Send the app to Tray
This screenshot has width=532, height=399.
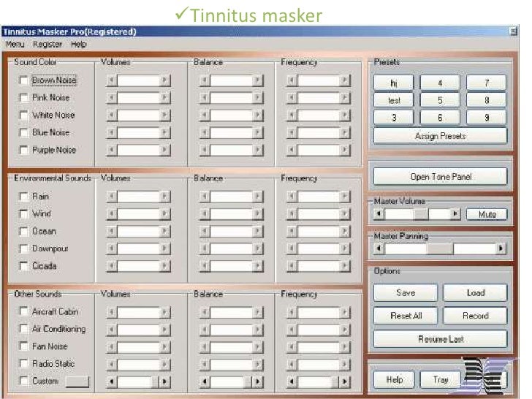pos(440,380)
